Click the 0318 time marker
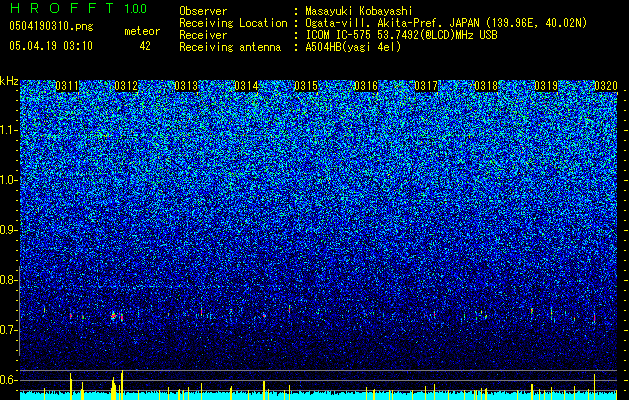 tap(486, 86)
